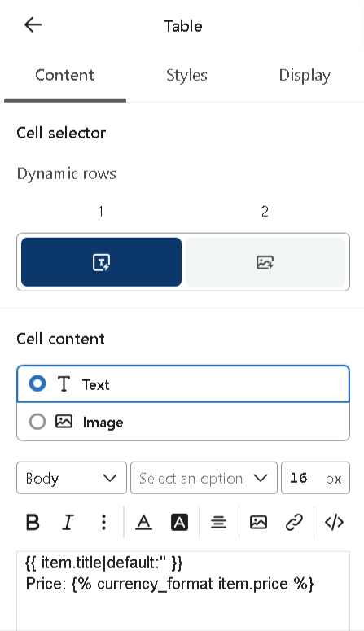The image size is (364, 631).
Task: Switch to the Display tab
Action: pyautogui.click(x=305, y=75)
